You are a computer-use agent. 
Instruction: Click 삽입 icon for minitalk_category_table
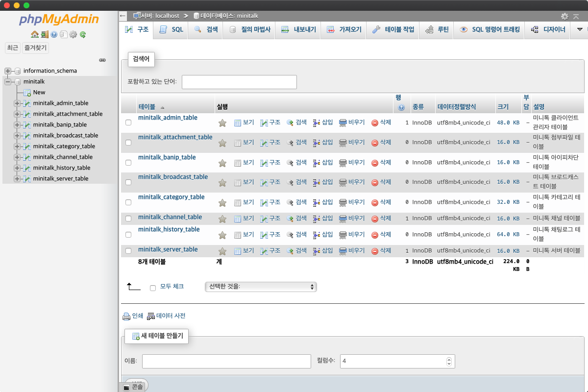317,202
